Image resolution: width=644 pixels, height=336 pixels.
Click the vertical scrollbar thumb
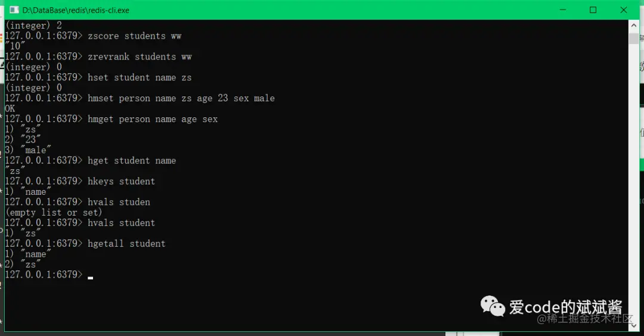[x=633, y=39]
